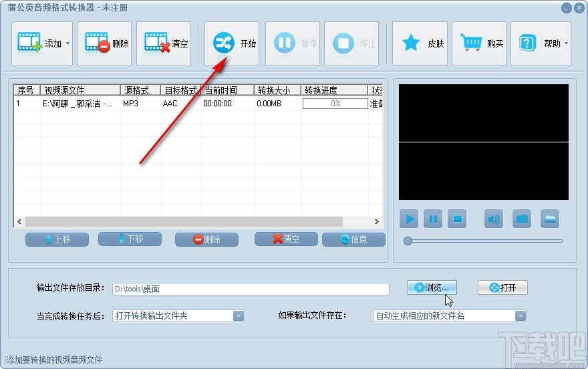
Task: Click the 转换进度 column header
Action: tap(334, 90)
